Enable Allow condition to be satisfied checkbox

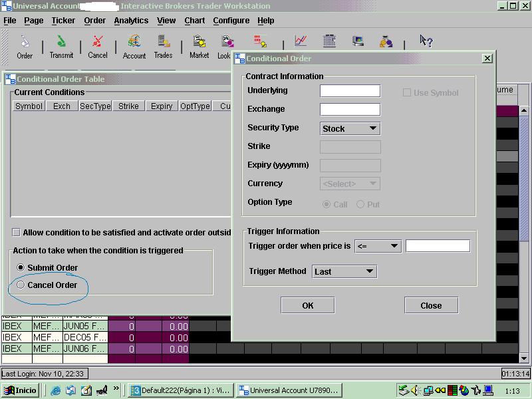click(16, 232)
